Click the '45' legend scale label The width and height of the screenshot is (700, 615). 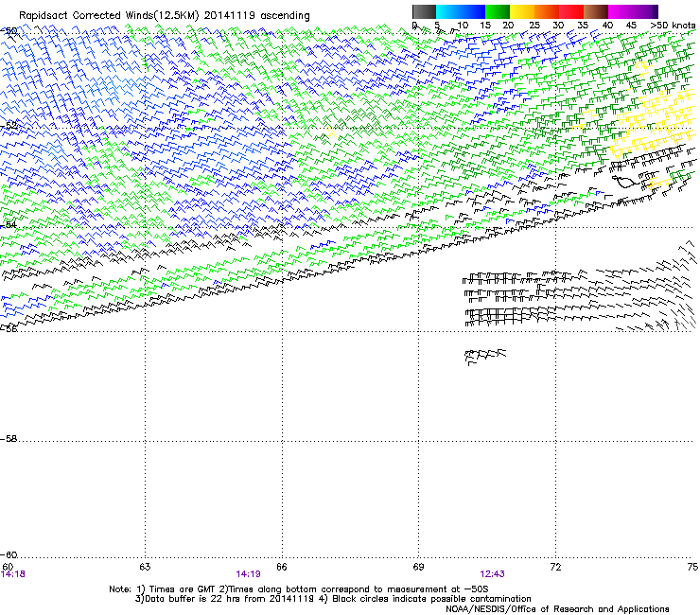pos(631,25)
